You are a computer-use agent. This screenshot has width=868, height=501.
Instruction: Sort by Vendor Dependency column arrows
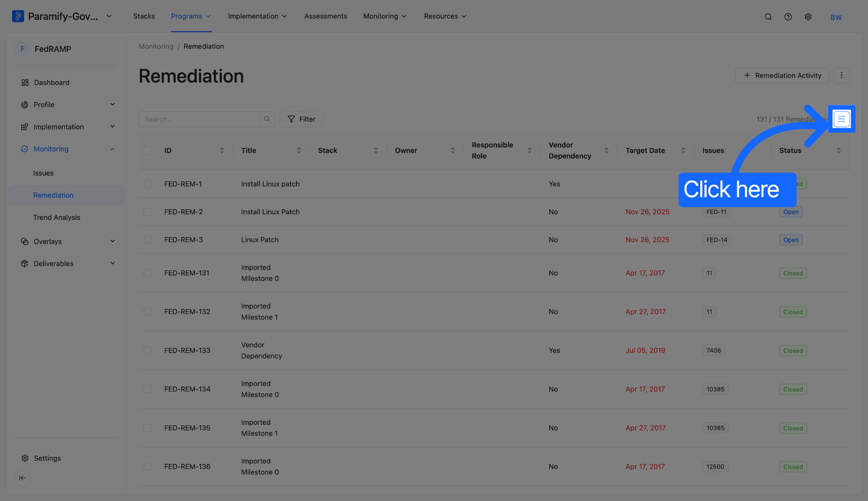[x=607, y=150]
